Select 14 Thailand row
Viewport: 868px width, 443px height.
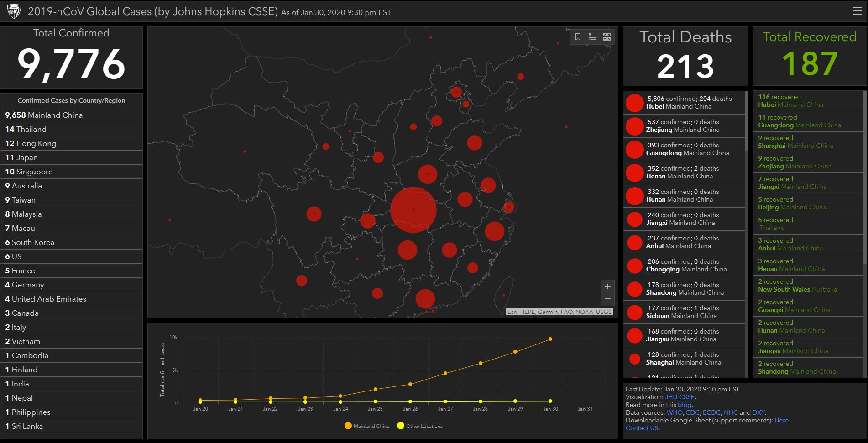click(71, 129)
